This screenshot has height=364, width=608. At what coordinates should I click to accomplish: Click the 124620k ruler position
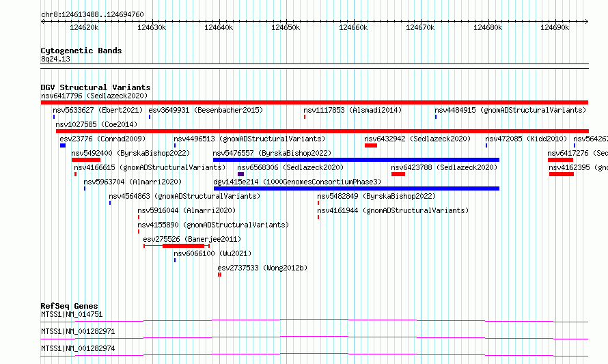pos(84,27)
